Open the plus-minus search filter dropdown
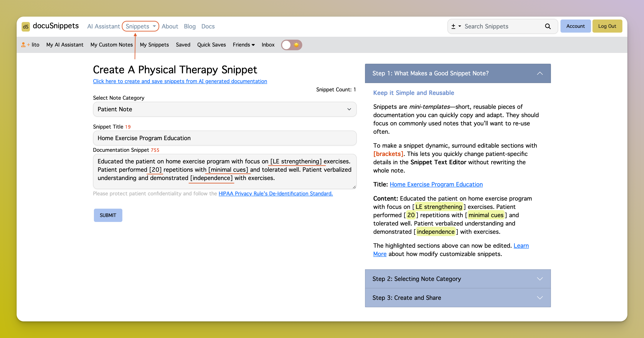This screenshot has width=644, height=338. coord(456,26)
